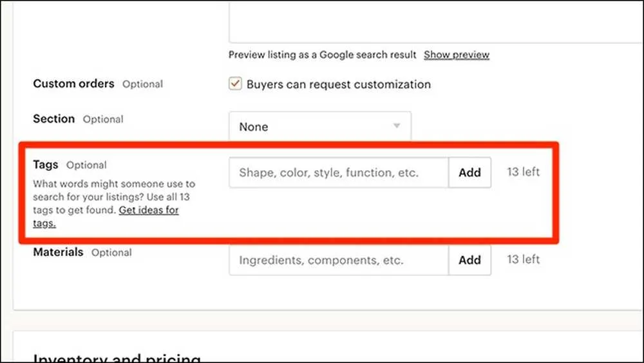Click the Buyers can request customization label text
644x363 pixels.
click(x=339, y=84)
